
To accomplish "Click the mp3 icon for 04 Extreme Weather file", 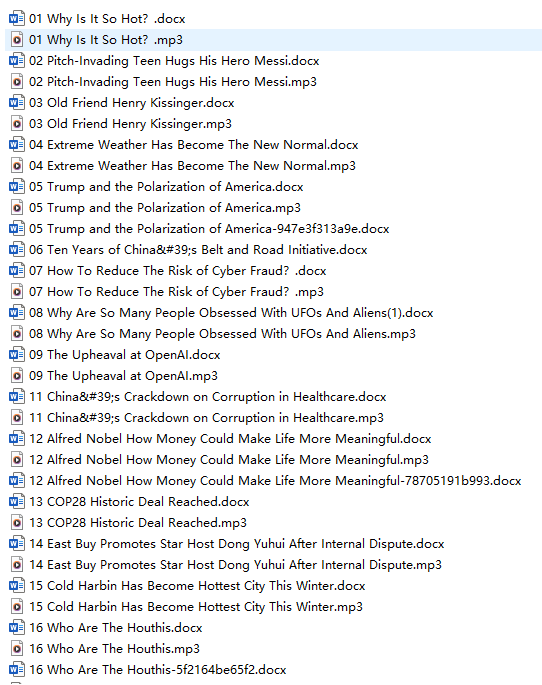I will pyautogui.click(x=17, y=166).
